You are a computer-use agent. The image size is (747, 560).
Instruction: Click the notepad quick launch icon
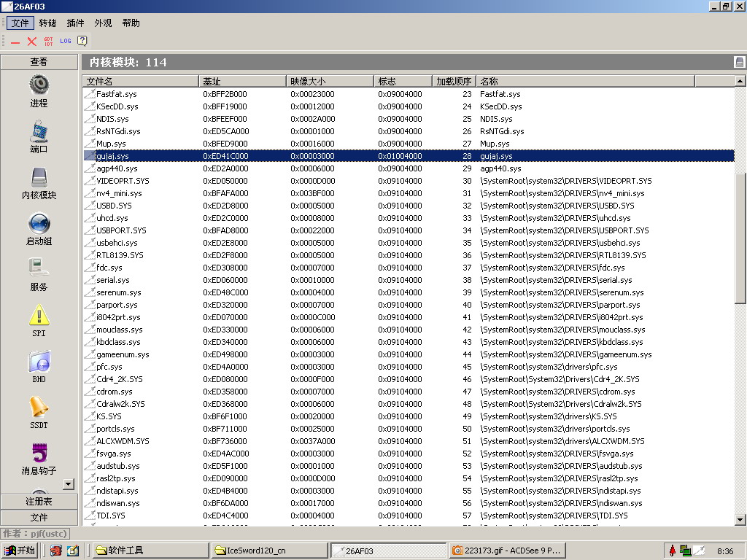click(x=73, y=551)
